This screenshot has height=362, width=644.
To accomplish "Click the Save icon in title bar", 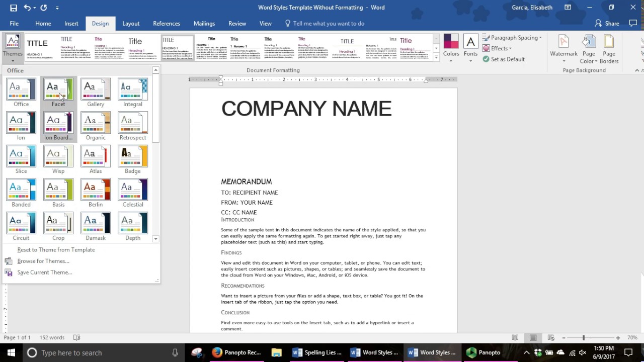I will point(14,8).
